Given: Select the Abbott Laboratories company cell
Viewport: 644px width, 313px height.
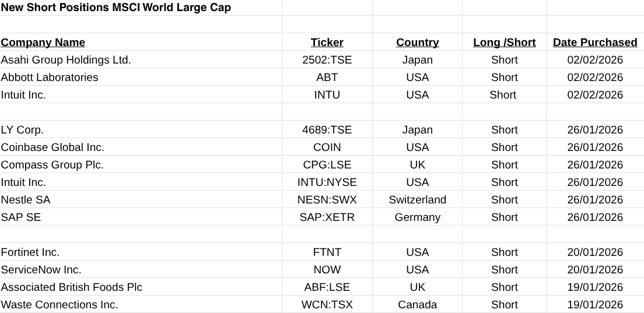Looking at the screenshot, I should tap(50, 78).
